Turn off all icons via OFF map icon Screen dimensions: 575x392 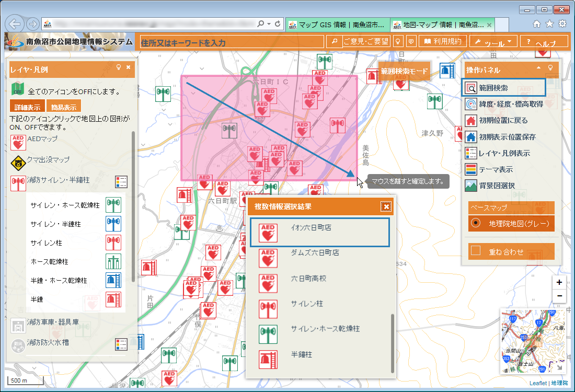(x=17, y=89)
